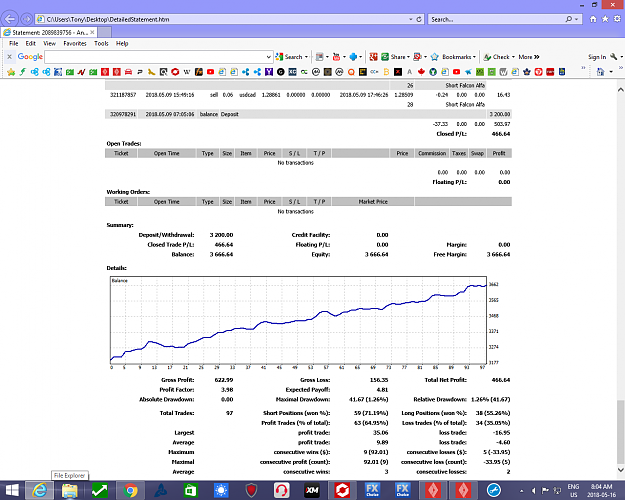Viewport: 625px width, 500px height.
Task: Open the black circle G favorites shortcut
Action: 281,72
